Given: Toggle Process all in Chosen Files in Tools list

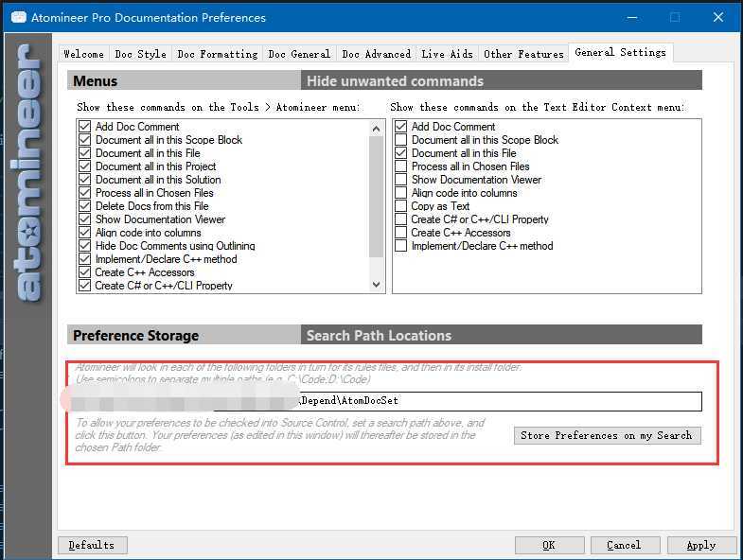Looking at the screenshot, I should [85, 193].
